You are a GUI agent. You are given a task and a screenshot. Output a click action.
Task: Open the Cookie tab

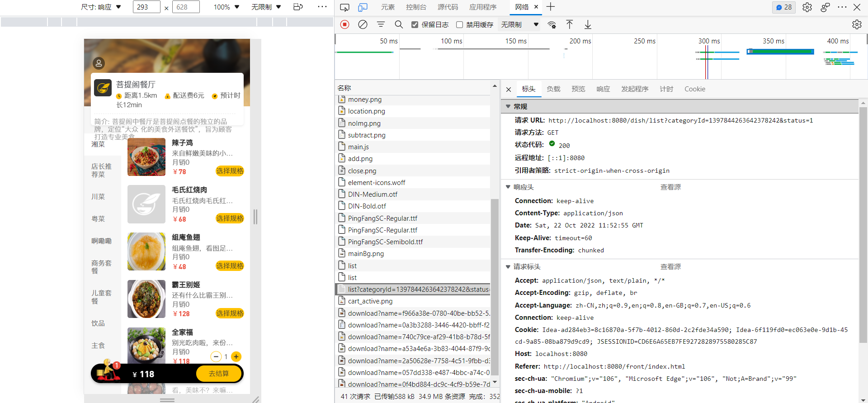[694, 89]
